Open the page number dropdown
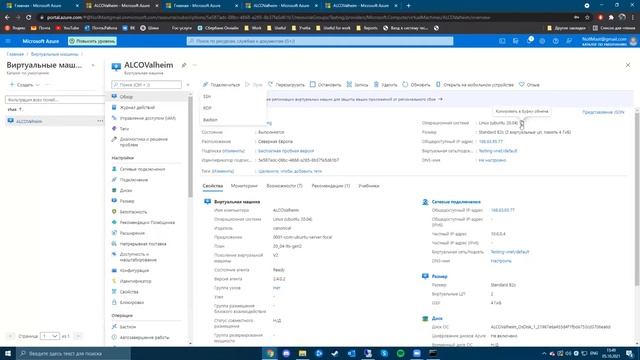This screenshot has height=360, width=640. pos(50,336)
